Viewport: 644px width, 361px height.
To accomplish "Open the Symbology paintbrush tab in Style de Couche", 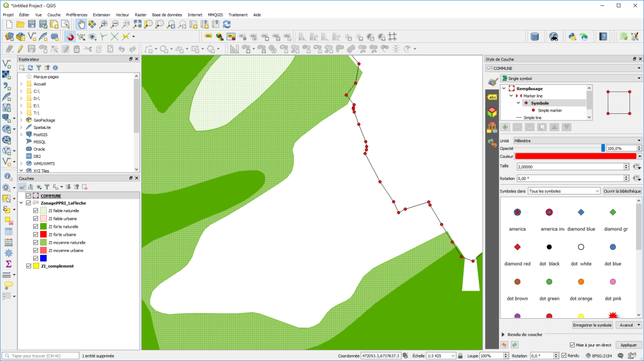I will [492, 82].
